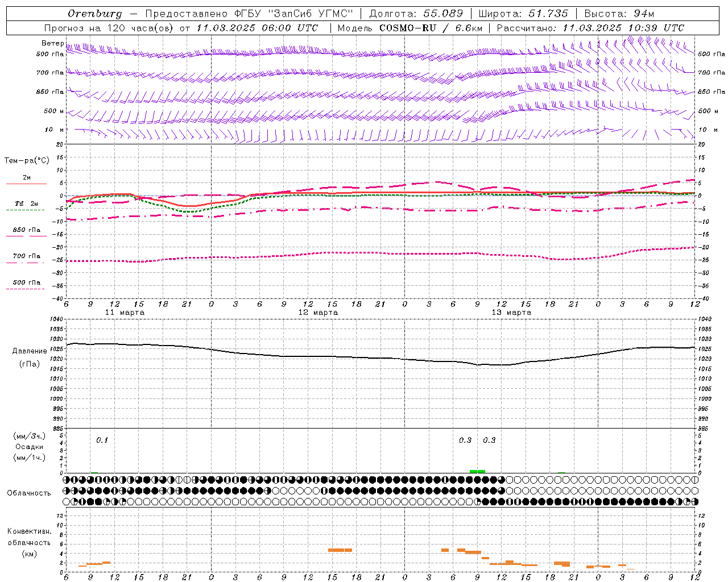Click the (км) unit under convective cloud label

click(29, 554)
